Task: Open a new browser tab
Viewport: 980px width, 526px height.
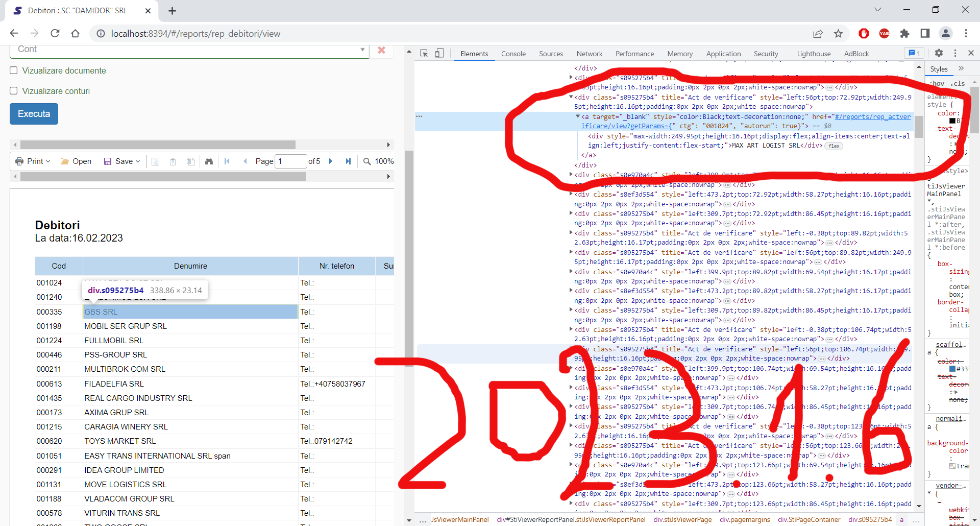Action: [x=172, y=11]
